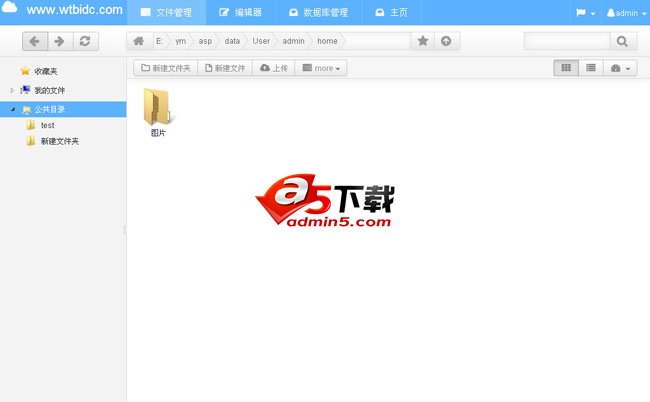Screen dimensions: 650x402
Task: Click the www.wtbidc.com site title
Action: pos(75,10)
